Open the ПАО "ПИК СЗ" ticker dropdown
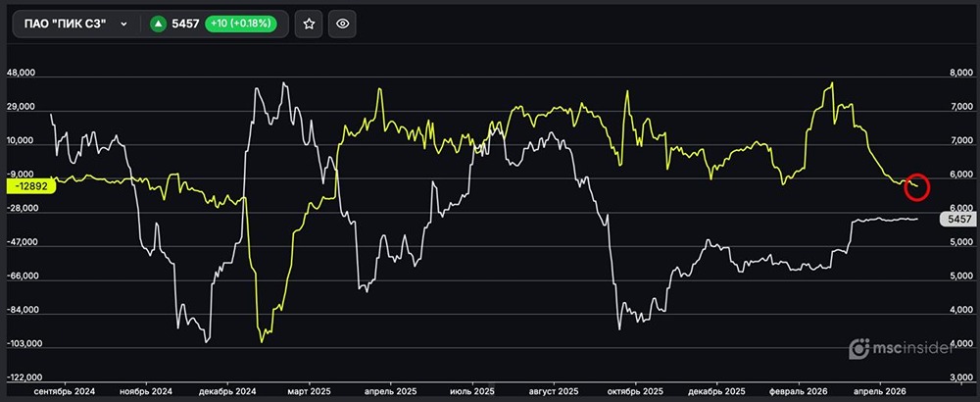Screen dimensions: 980x402 click(76, 24)
